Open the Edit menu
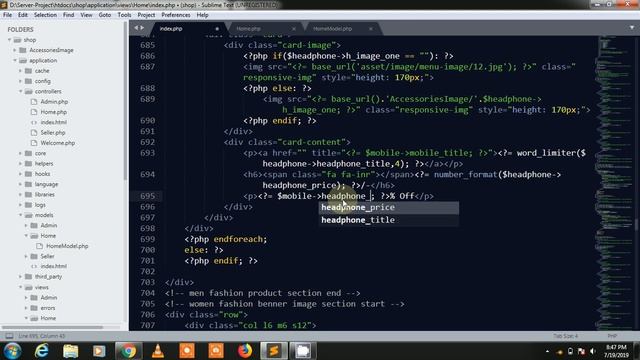 pyautogui.click(x=23, y=15)
